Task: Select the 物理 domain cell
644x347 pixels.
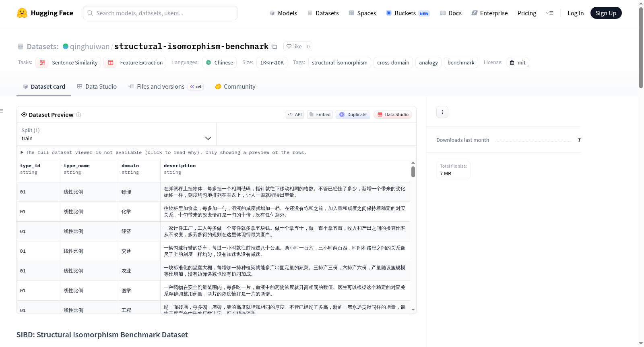Action: pyautogui.click(x=139, y=192)
